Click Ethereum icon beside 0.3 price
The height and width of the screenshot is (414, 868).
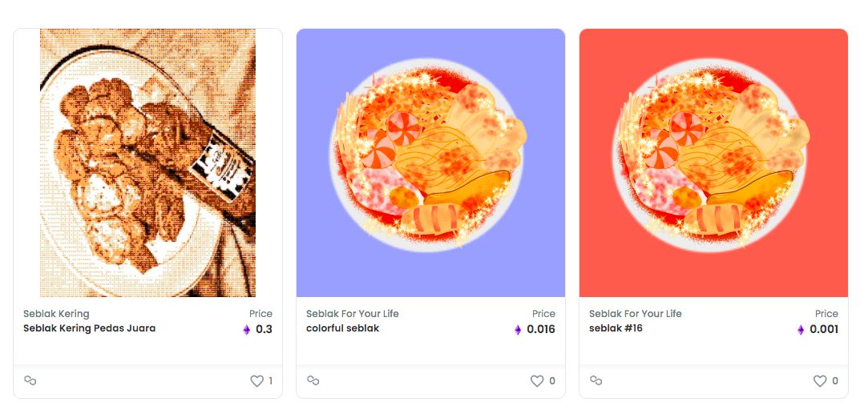click(x=246, y=330)
